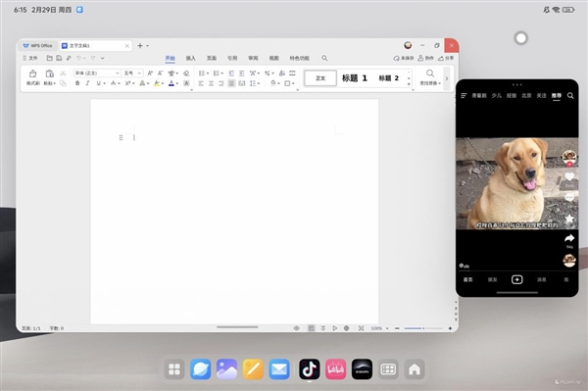This screenshot has width=588, height=391.
Task: Open a new document tab with plus
Action: click(x=140, y=46)
